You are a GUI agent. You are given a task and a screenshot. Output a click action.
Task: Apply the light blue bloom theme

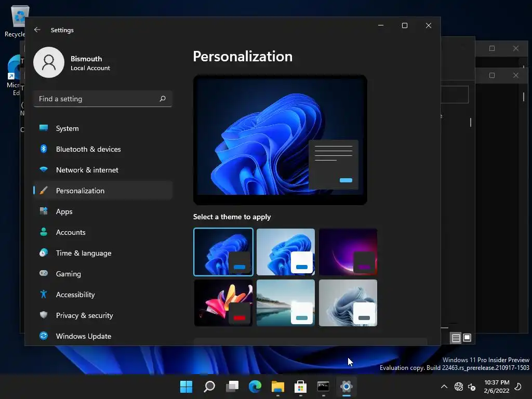(286, 252)
